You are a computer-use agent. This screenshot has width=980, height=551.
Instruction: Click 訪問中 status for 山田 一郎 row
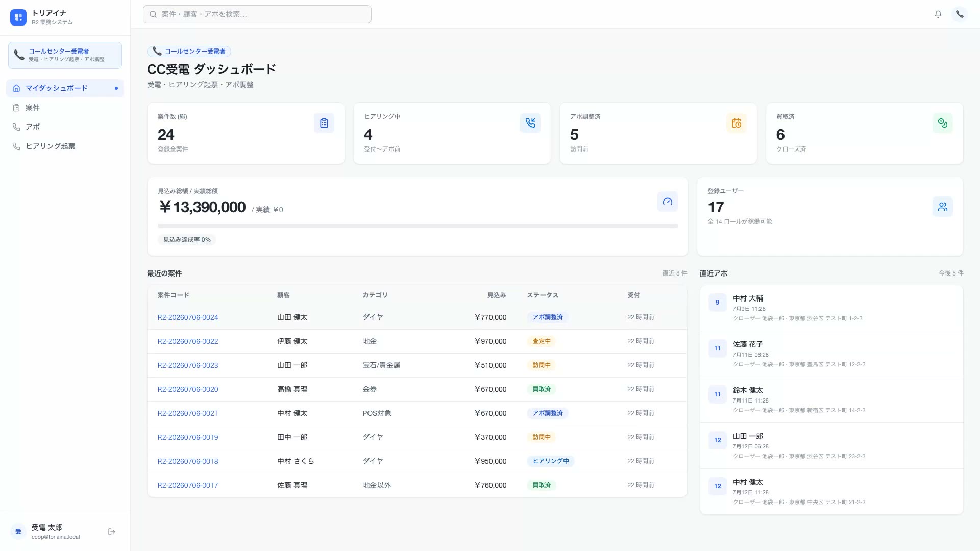click(542, 365)
